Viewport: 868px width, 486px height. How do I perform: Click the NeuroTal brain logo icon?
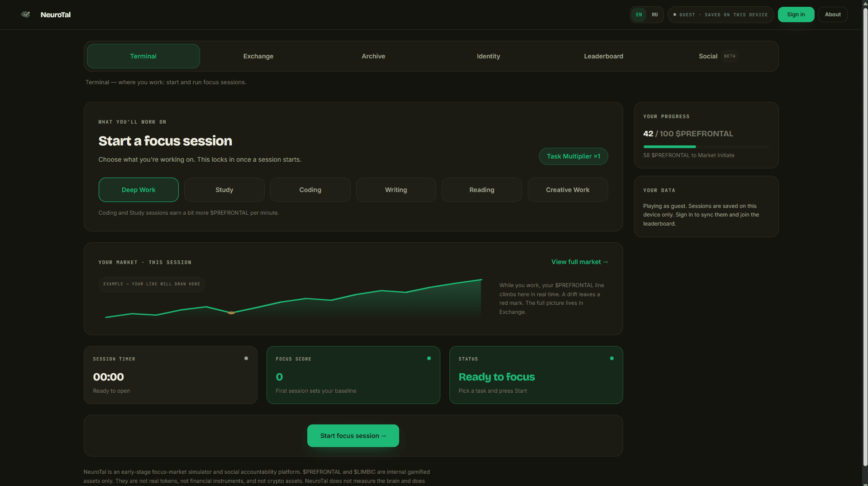[x=26, y=14]
